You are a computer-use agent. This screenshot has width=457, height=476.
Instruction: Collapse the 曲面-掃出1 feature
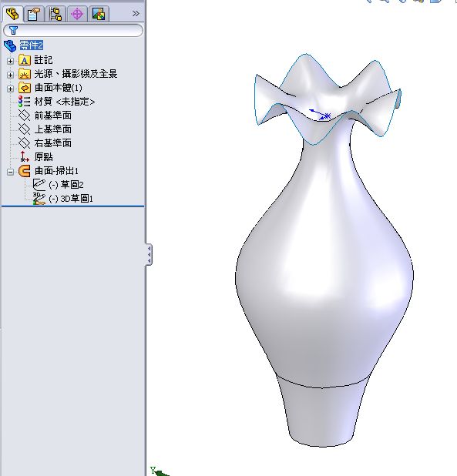[x=10, y=172]
